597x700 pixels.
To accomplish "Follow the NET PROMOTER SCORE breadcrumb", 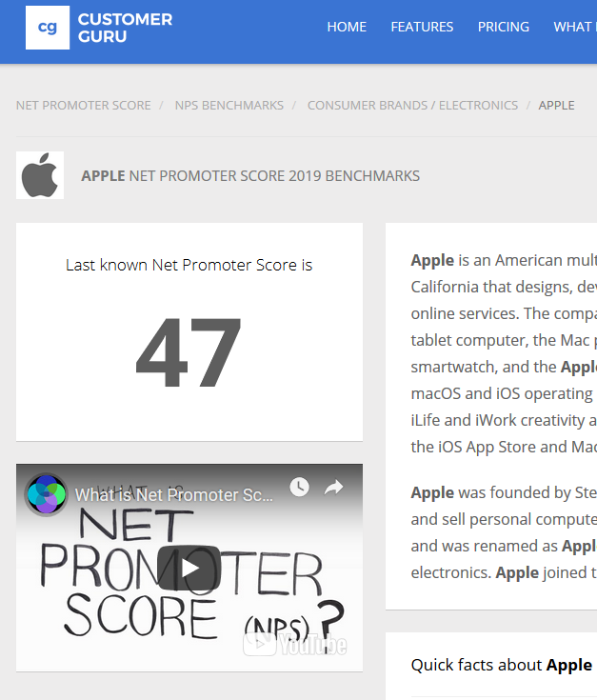I will 84,106.
